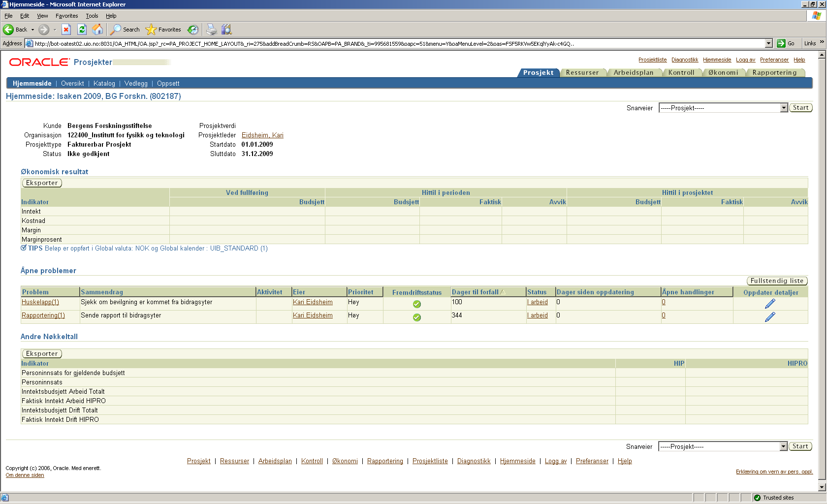Open the Favorites star toolbar button
The height and width of the screenshot is (504, 827).
coord(163,30)
